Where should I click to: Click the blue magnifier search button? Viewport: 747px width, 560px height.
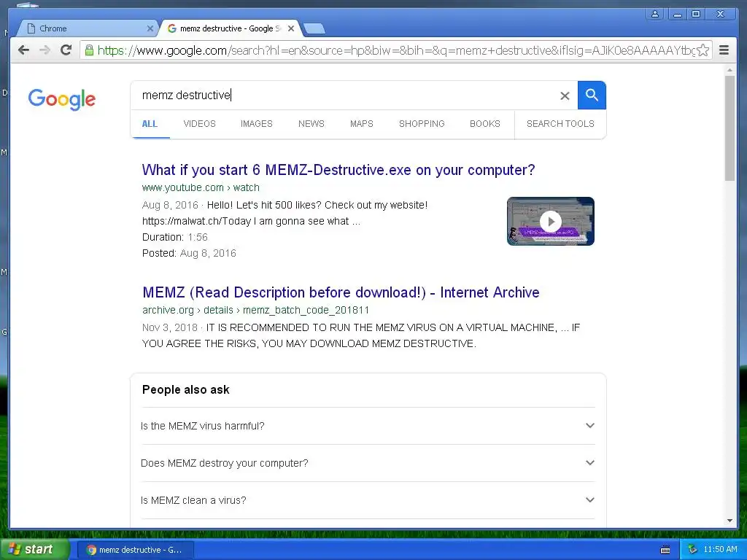[x=592, y=96]
